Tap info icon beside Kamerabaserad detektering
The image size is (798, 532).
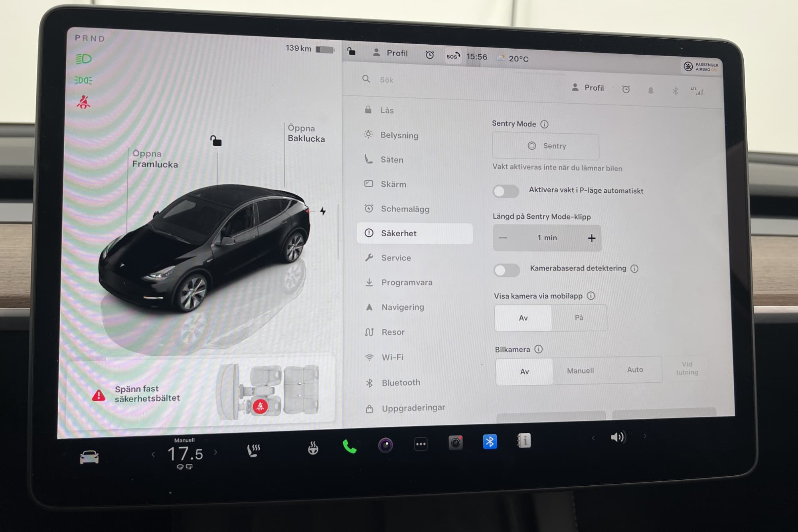[x=634, y=269]
